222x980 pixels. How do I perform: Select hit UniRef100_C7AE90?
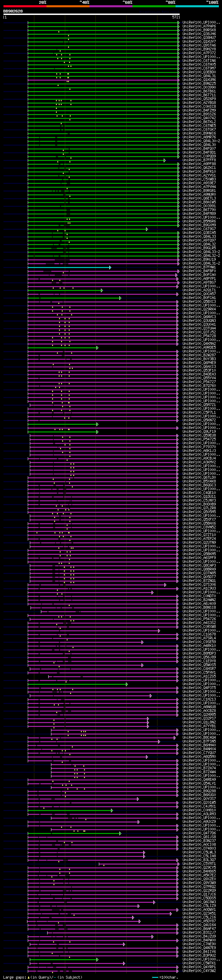pos(199,944)
